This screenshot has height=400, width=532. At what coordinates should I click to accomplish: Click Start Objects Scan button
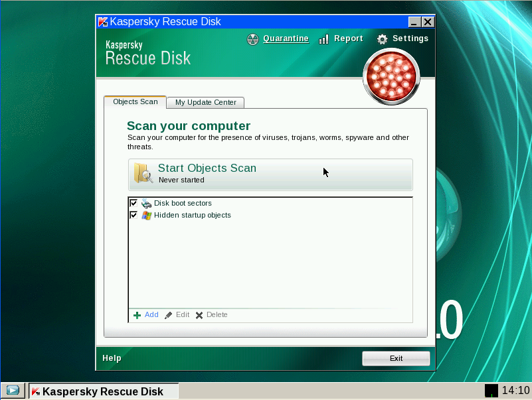click(270, 174)
